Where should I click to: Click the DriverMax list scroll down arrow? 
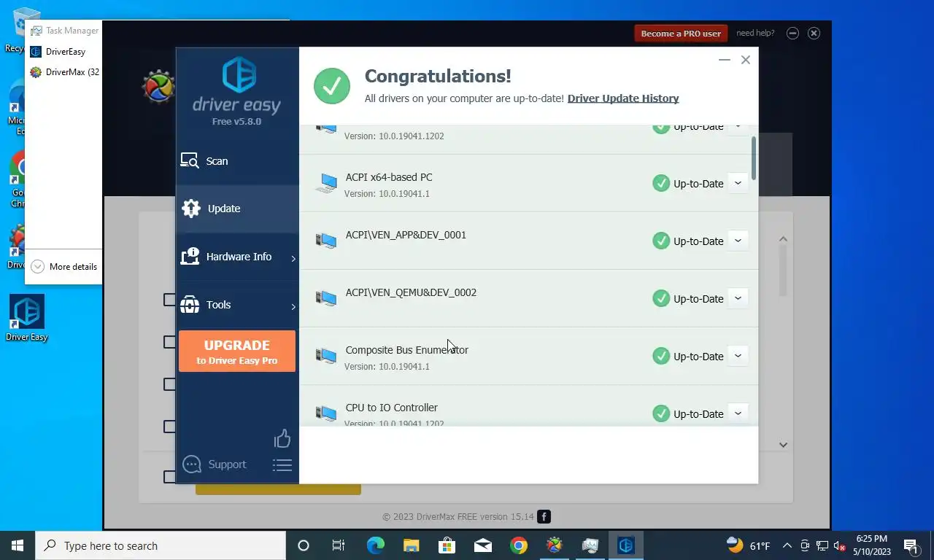coord(783,445)
